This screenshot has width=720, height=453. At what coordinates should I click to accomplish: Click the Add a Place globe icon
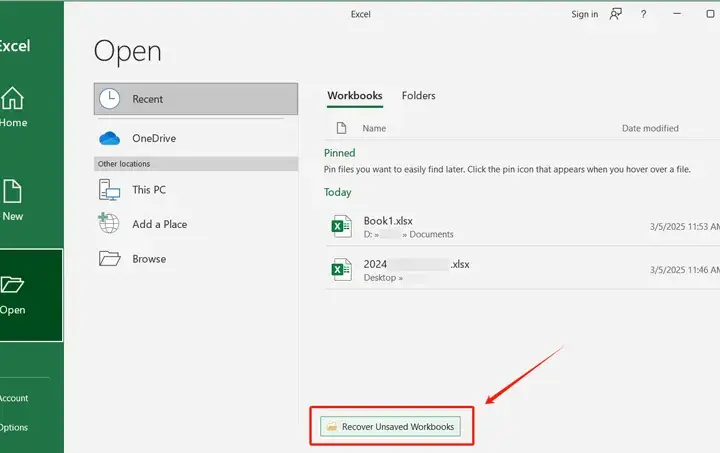pyautogui.click(x=109, y=223)
